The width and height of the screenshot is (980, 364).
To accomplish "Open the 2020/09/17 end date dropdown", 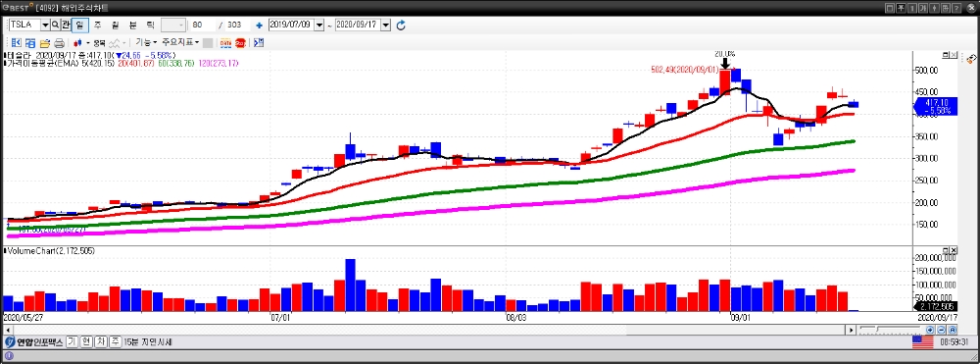I will pos(385,25).
